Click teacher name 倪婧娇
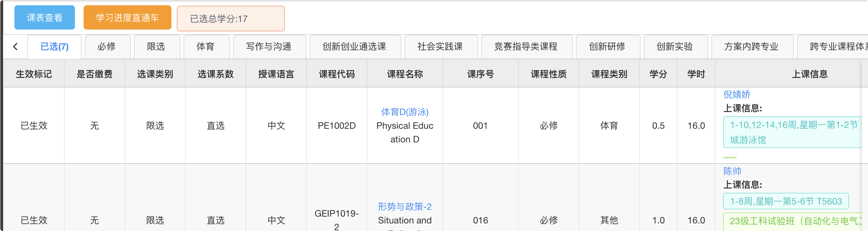Screen dimensions: 868x231 pyautogui.click(x=737, y=95)
